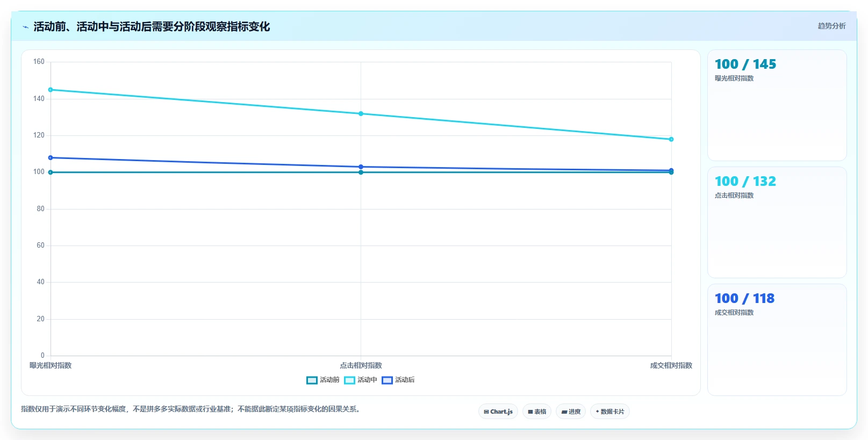This screenshot has width=868, height=440.
Task: Click the 曝光相对指数 caption in the stat card
Action: pos(734,78)
